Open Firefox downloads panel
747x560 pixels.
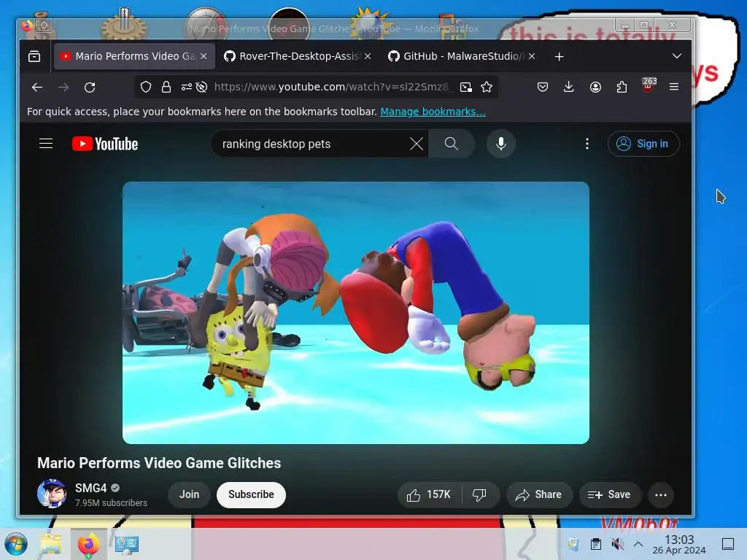[x=568, y=87]
